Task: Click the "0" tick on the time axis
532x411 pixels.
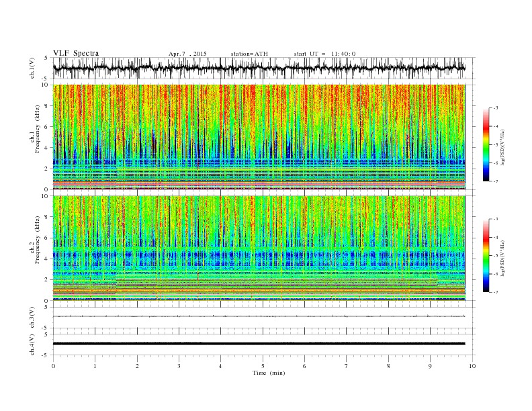Action: (x=53, y=366)
